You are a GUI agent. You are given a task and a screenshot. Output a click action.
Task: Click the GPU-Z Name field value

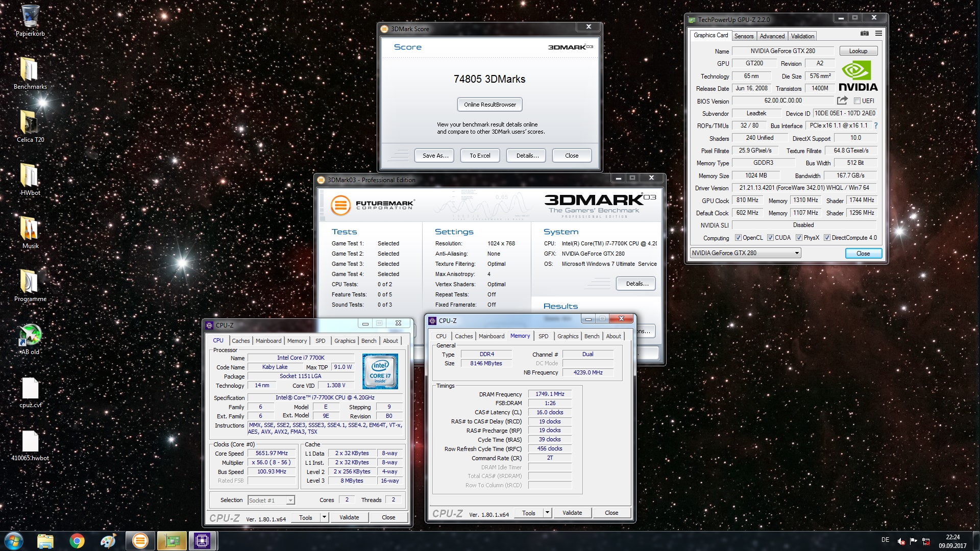pos(782,51)
